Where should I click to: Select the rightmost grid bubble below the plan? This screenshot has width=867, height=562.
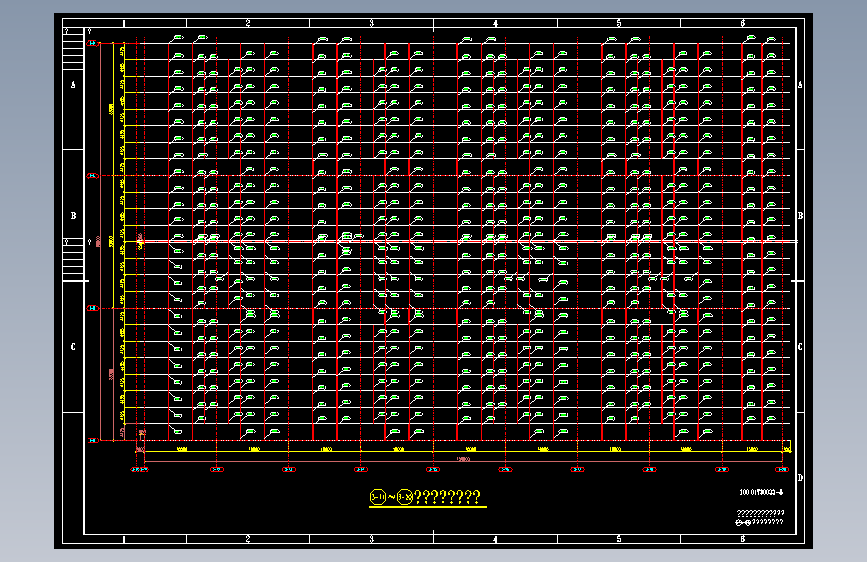[782, 469]
